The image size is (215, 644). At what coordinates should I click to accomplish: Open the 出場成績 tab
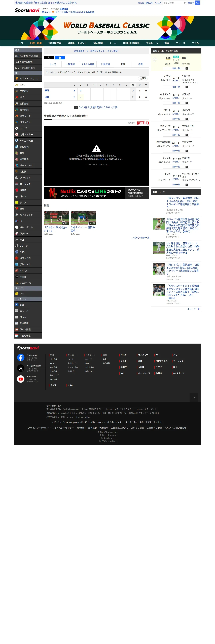105,65
